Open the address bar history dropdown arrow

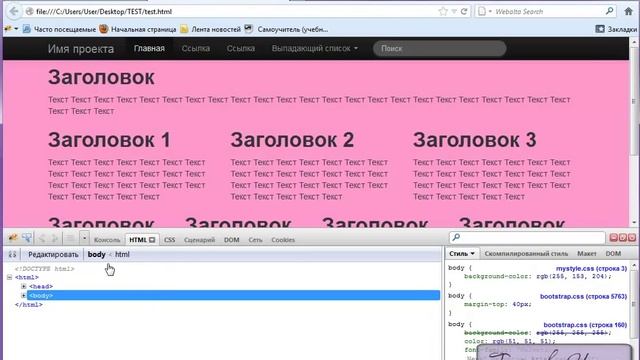[x=454, y=11]
